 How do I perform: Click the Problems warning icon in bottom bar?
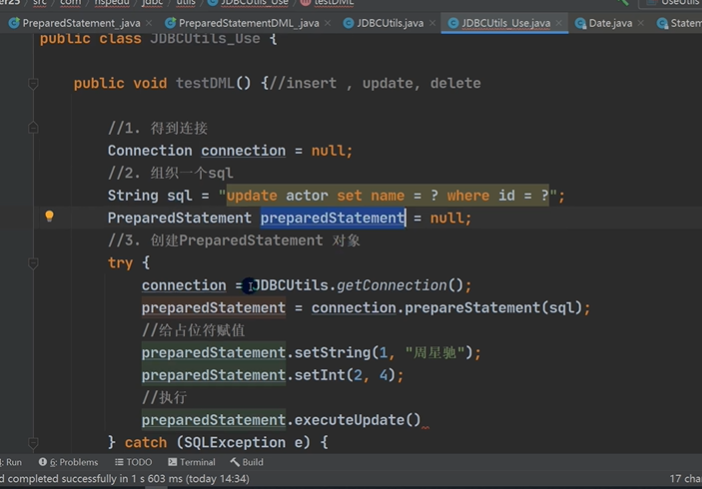(x=43, y=462)
